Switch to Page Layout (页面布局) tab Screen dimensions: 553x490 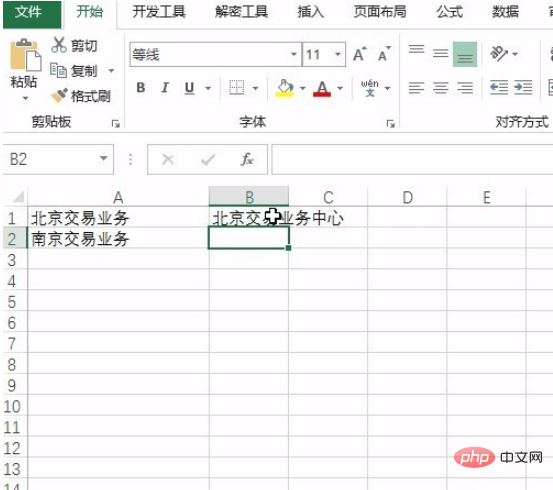pos(380,12)
